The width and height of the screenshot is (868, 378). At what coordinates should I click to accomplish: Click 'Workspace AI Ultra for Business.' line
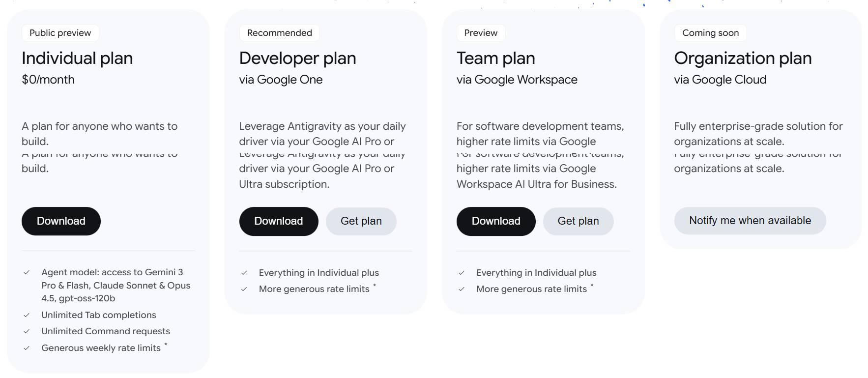point(537,184)
